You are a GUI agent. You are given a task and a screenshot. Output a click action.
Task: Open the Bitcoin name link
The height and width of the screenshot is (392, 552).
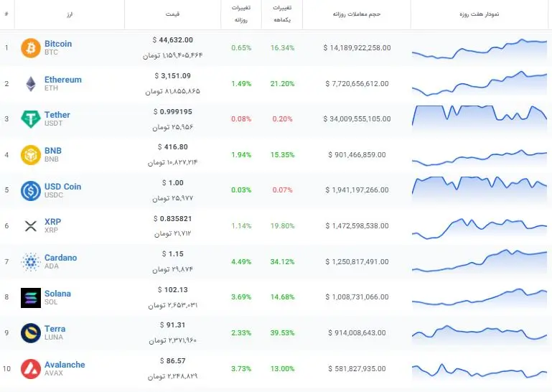(58, 44)
